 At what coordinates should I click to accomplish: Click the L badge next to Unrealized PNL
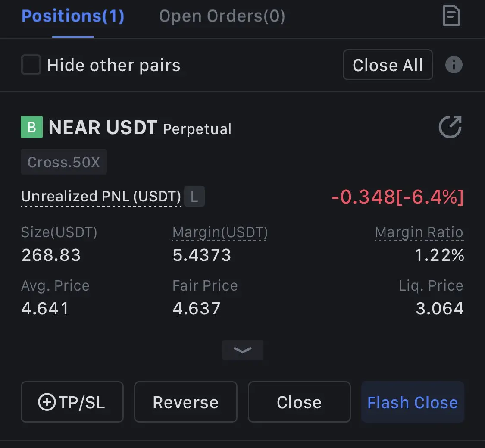194,196
